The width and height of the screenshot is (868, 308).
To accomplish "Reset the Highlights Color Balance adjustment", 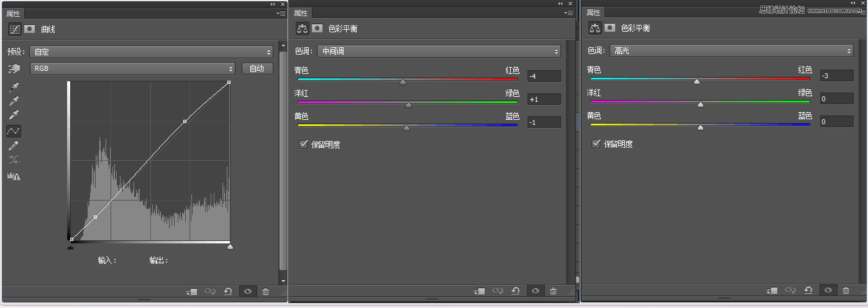I will click(x=808, y=290).
